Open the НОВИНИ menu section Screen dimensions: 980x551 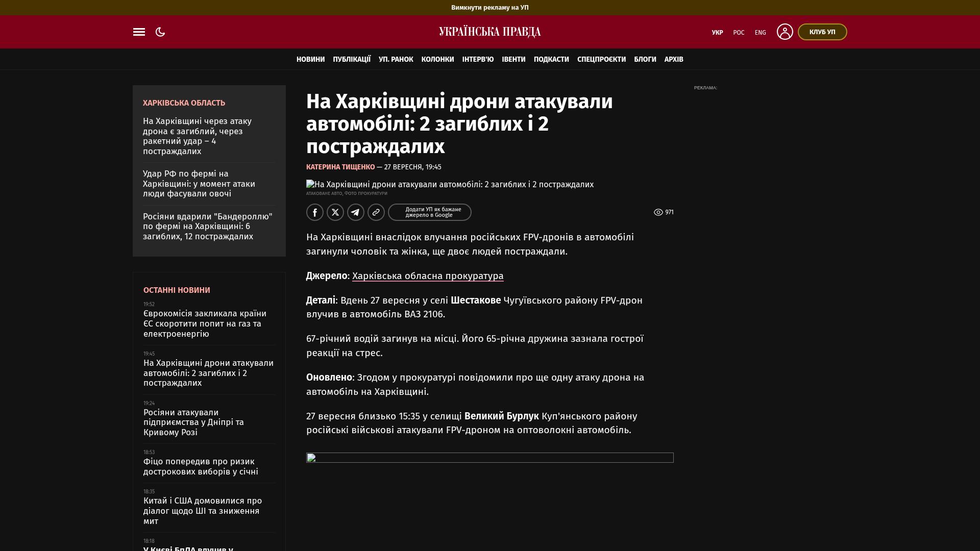pyautogui.click(x=310, y=59)
